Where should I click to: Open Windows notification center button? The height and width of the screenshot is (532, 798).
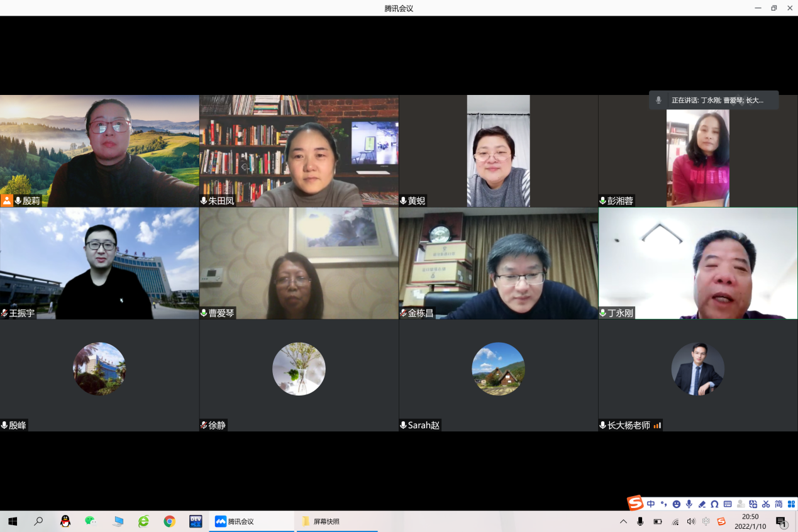point(781,521)
